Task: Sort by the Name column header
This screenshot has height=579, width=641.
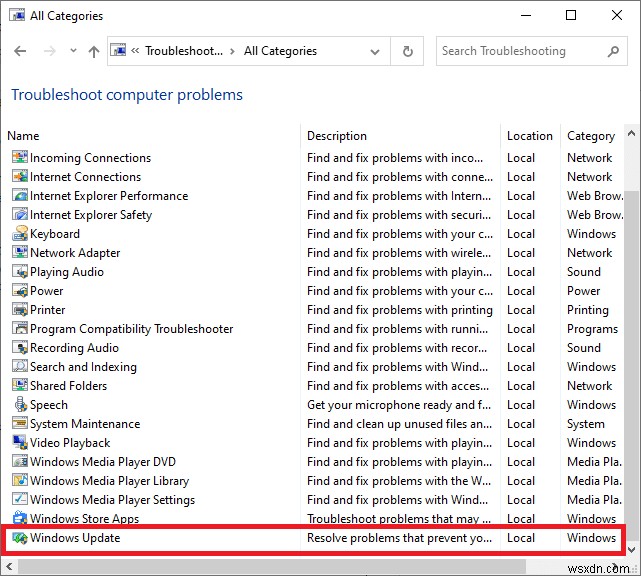Action: tap(23, 135)
